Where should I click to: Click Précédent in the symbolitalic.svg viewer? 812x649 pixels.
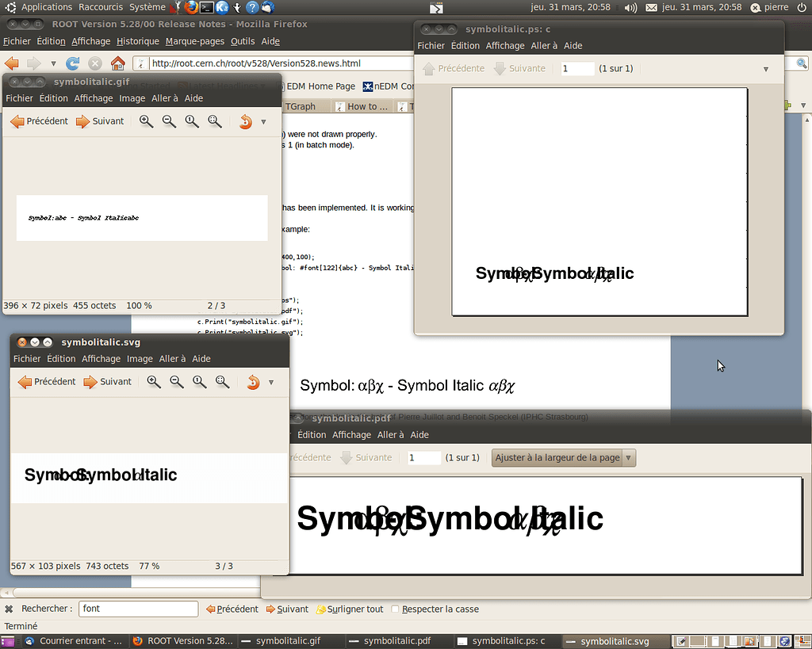click(46, 381)
